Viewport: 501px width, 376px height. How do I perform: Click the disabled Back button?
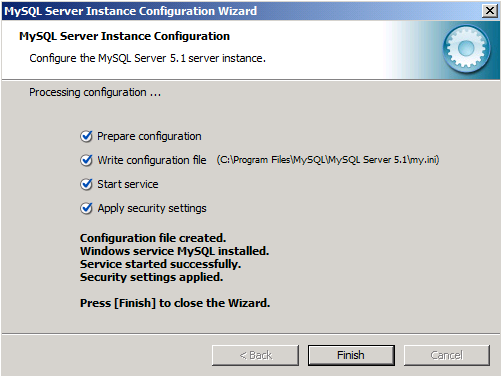pos(255,355)
